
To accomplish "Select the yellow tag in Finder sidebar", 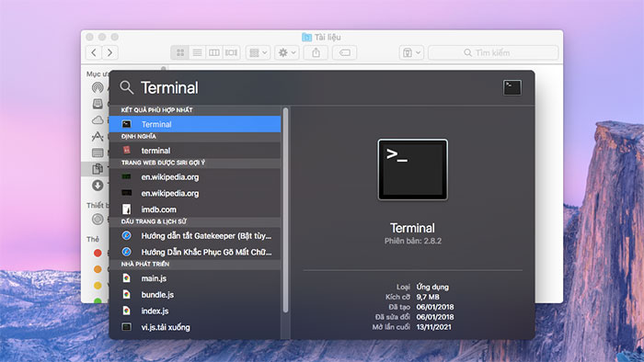I will point(98,286).
